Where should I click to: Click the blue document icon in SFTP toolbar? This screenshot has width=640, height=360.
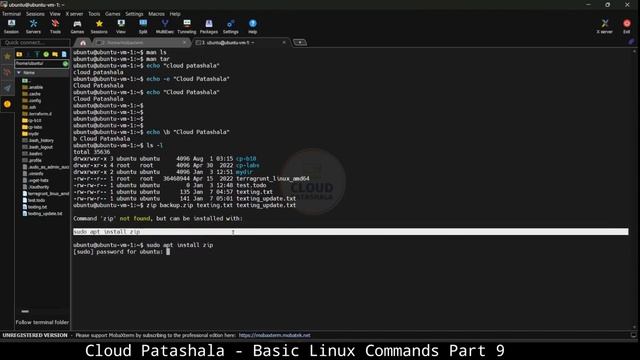click(64, 54)
